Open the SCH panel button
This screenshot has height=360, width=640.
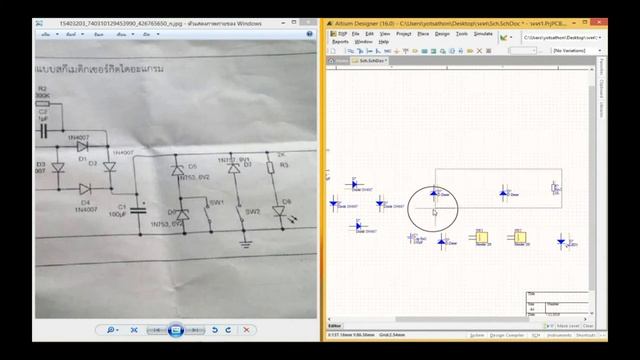pos(536,335)
